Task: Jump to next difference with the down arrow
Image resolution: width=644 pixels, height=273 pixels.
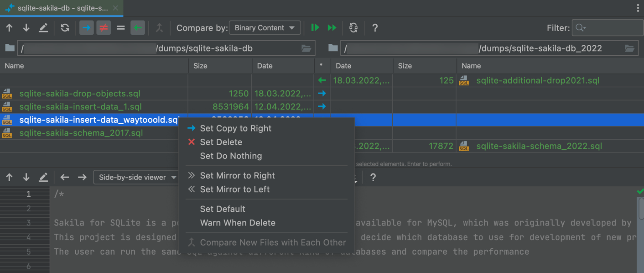Action: point(26,27)
